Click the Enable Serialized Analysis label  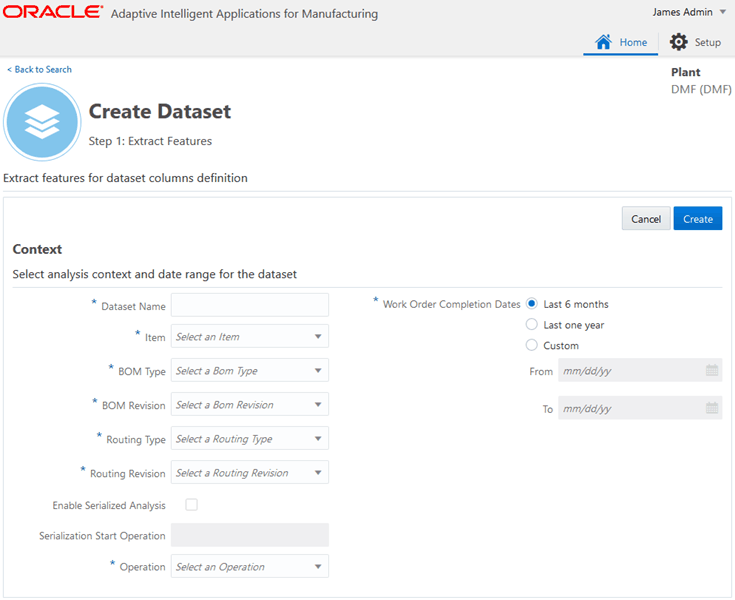click(x=109, y=505)
